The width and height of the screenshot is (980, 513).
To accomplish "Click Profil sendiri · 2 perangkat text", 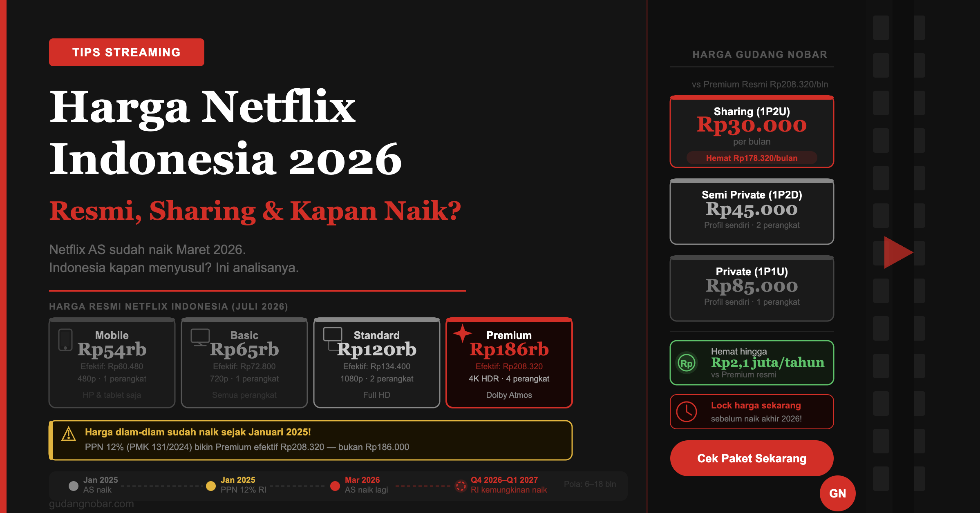I will pos(752,225).
